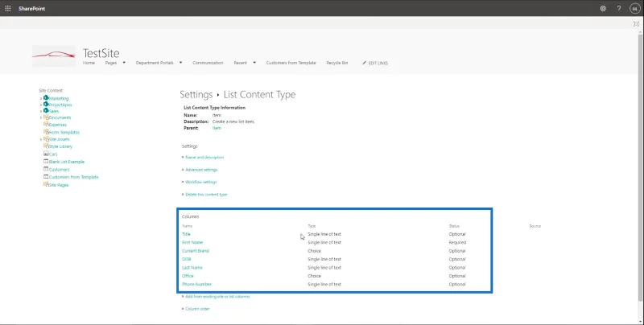Click the Documents library icon
The height and width of the screenshot is (325, 644).
[x=46, y=117]
